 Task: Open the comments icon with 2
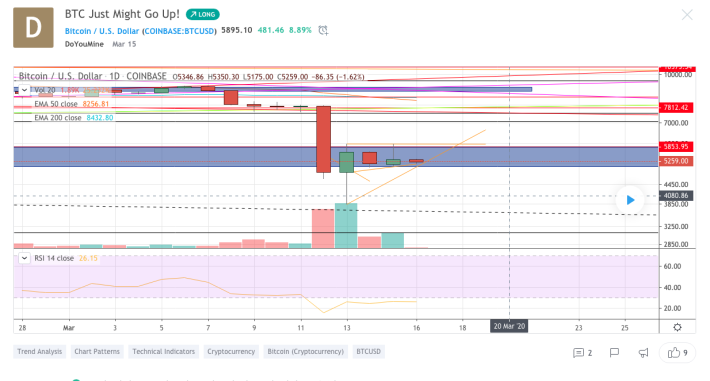[583, 352]
